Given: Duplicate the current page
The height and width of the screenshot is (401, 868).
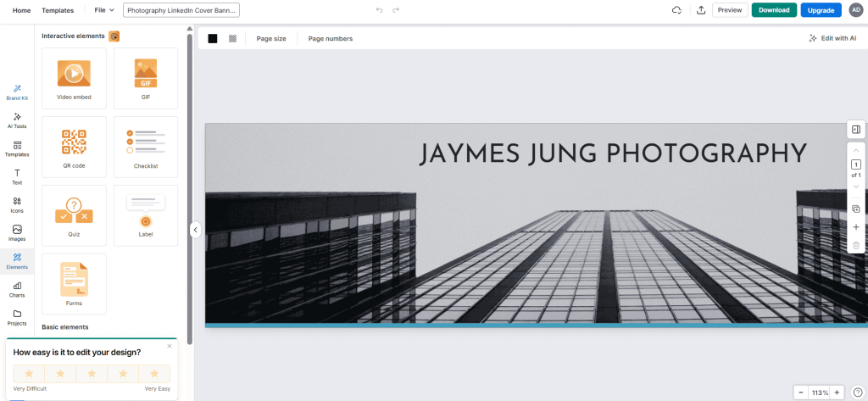Looking at the screenshot, I should 856,209.
